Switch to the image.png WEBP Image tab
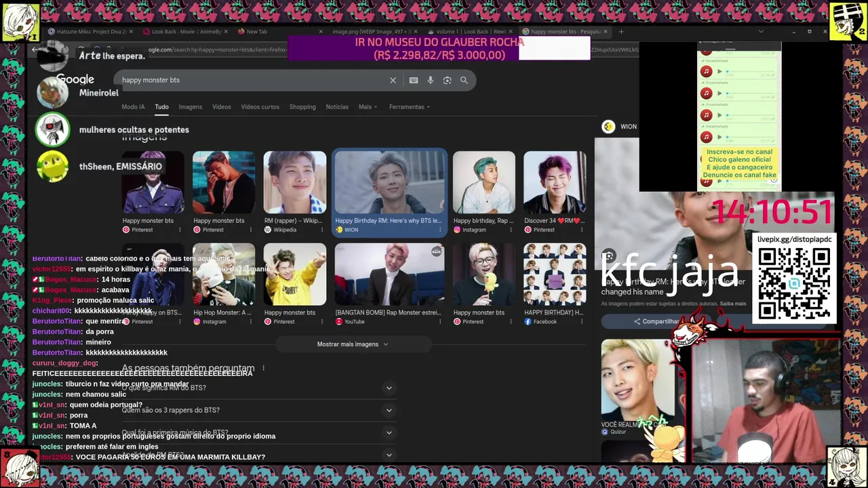 [x=373, y=31]
